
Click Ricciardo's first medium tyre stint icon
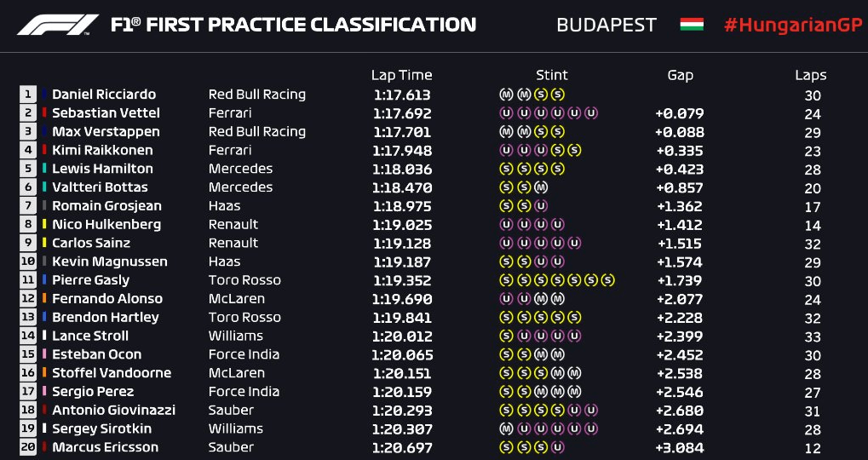(505, 95)
